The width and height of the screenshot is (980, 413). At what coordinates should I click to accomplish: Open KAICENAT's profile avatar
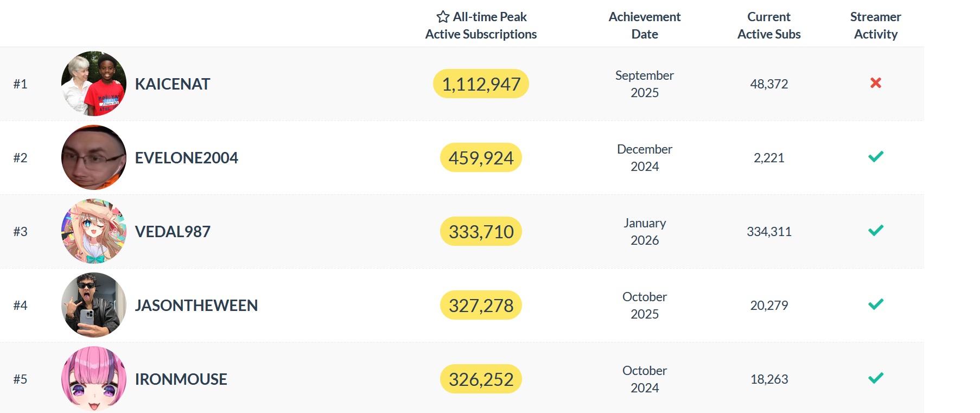pyautogui.click(x=94, y=84)
